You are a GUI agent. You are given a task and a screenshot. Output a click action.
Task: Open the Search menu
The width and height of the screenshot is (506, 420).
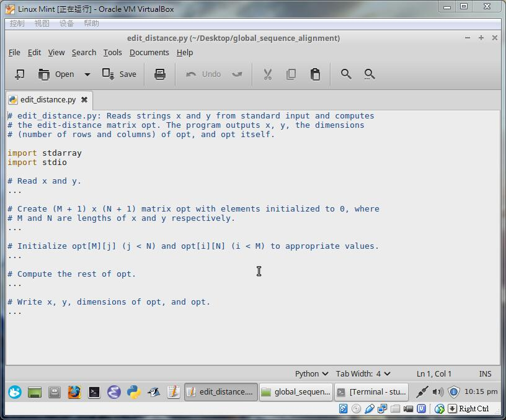pos(84,52)
